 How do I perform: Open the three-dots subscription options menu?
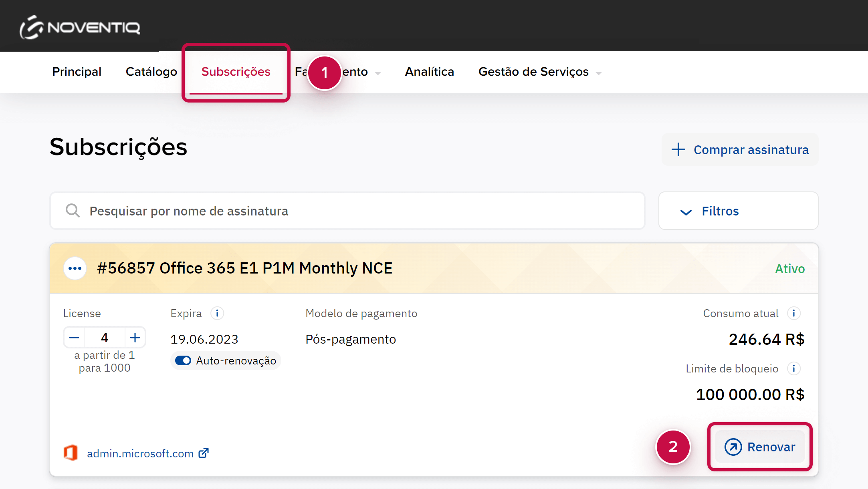point(75,268)
